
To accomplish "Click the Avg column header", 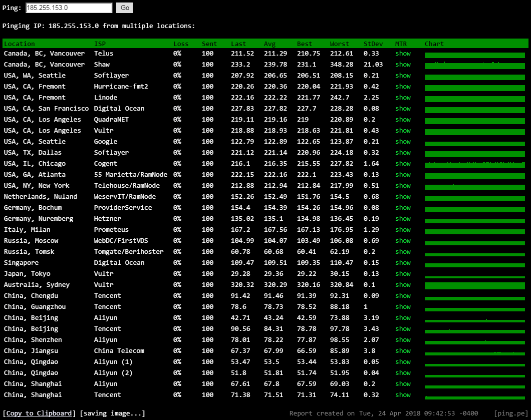I will [x=270, y=44].
